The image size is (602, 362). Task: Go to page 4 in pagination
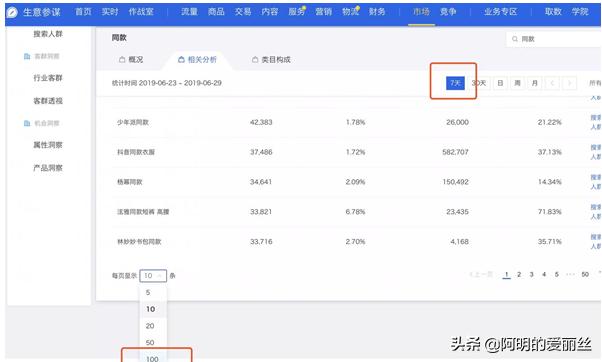[544, 274]
